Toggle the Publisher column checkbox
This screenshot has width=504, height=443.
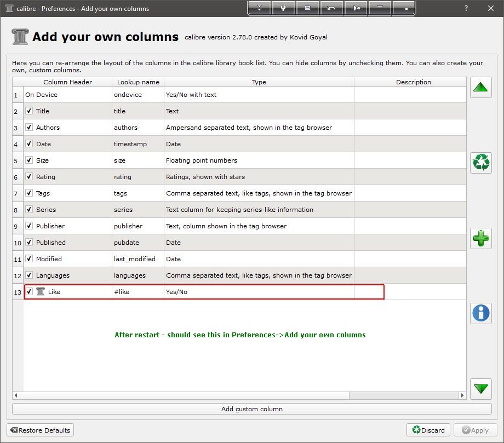pyautogui.click(x=29, y=226)
